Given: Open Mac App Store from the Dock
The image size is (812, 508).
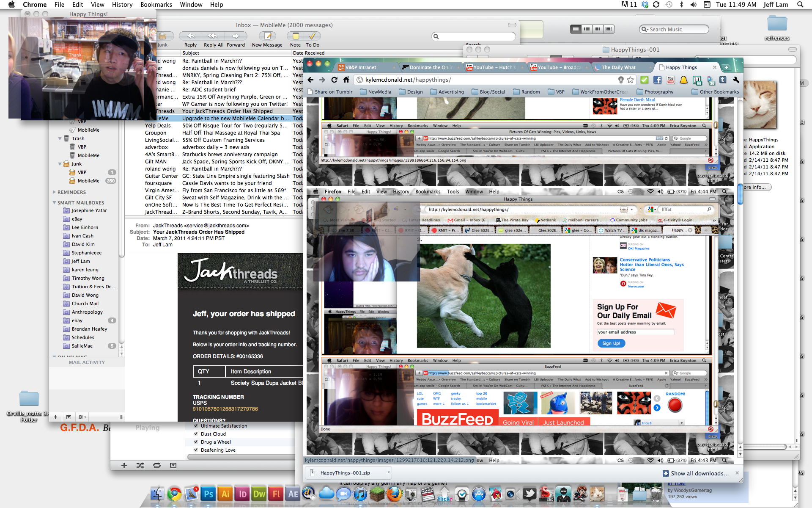Looking at the screenshot, I should point(478,494).
